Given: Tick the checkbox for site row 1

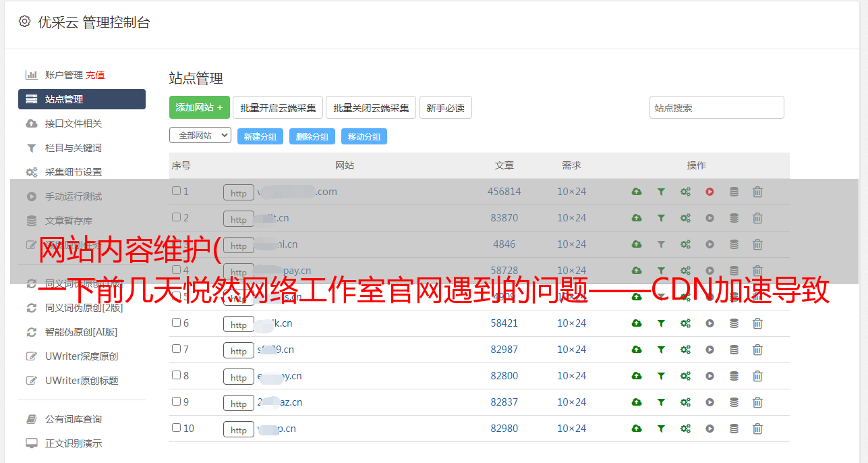Looking at the screenshot, I should click(x=176, y=191).
